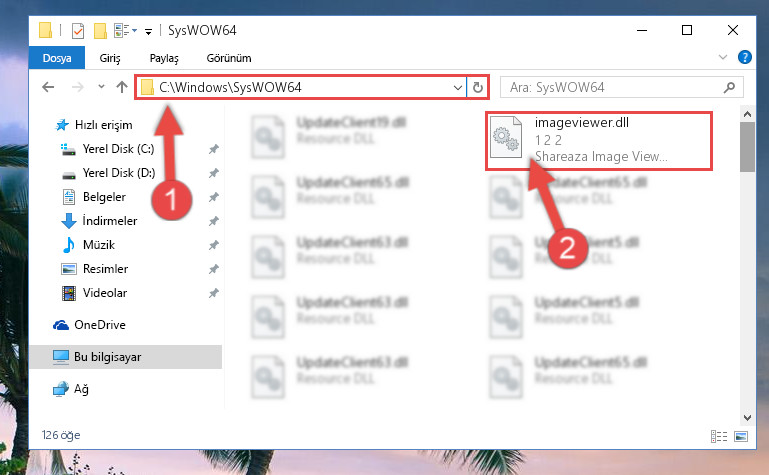The image size is (769, 475).
Task: Click the New folder quick access icon
Action: click(x=101, y=31)
